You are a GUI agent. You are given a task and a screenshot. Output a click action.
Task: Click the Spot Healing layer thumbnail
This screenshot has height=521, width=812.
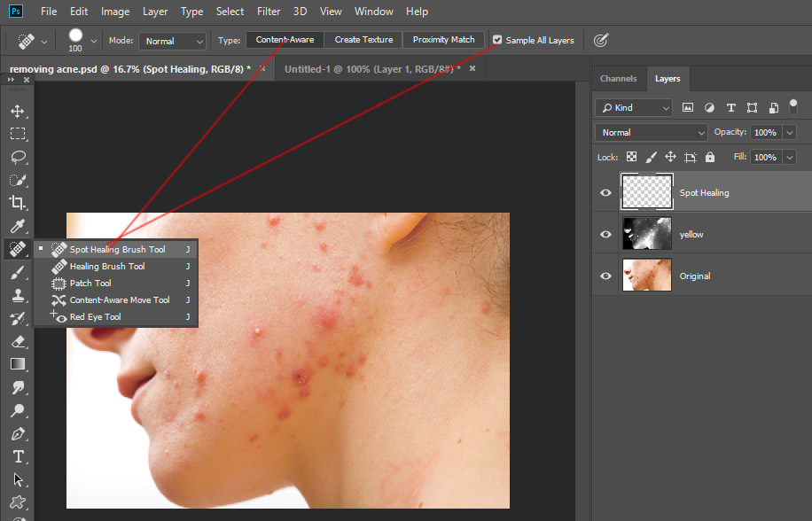click(x=646, y=191)
